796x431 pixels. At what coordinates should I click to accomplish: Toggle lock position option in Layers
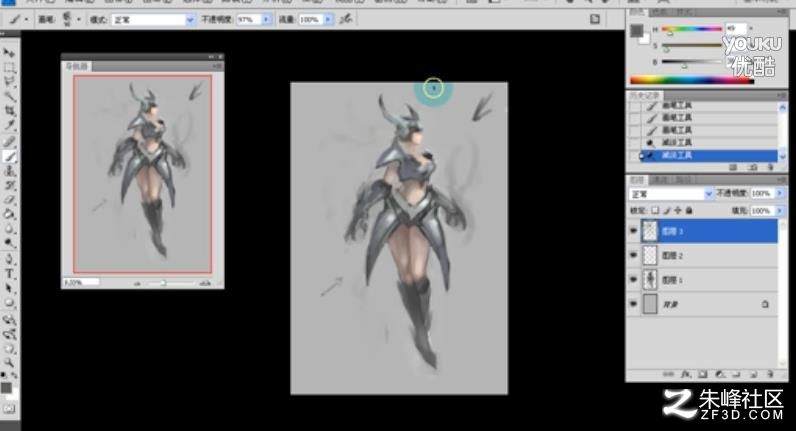[678, 210]
